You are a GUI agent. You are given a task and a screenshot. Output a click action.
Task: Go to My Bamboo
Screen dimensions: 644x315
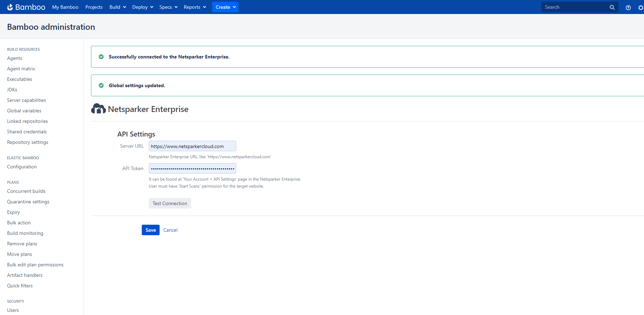click(65, 7)
